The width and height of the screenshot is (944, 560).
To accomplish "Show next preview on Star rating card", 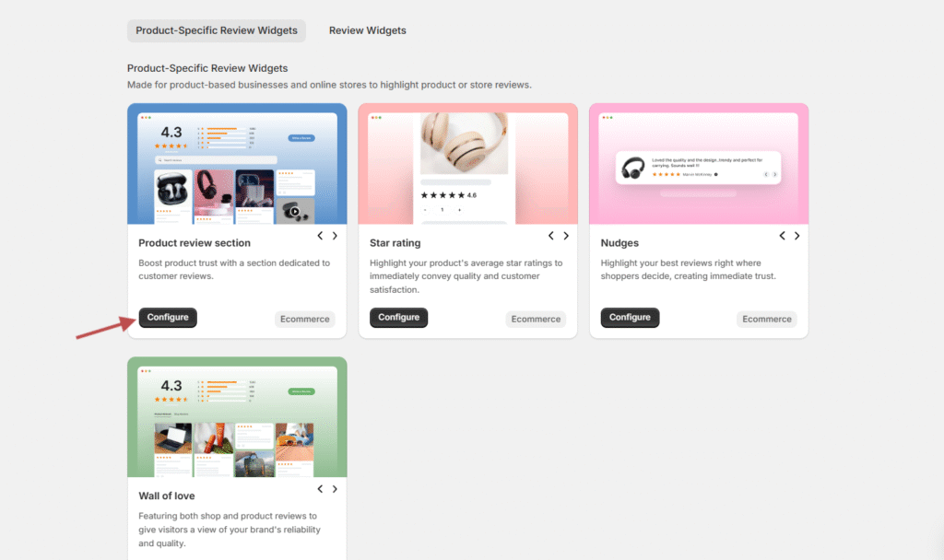I will (566, 236).
